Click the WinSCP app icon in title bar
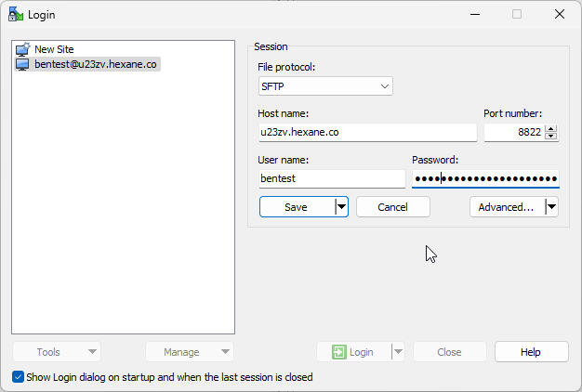This screenshot has height=392, width=582. 16,15
